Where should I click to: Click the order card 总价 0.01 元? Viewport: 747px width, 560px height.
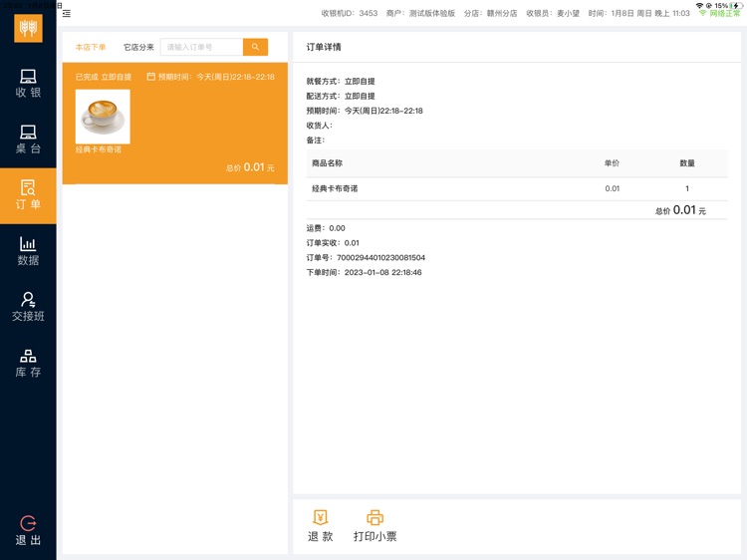click(x=250, y=167)
